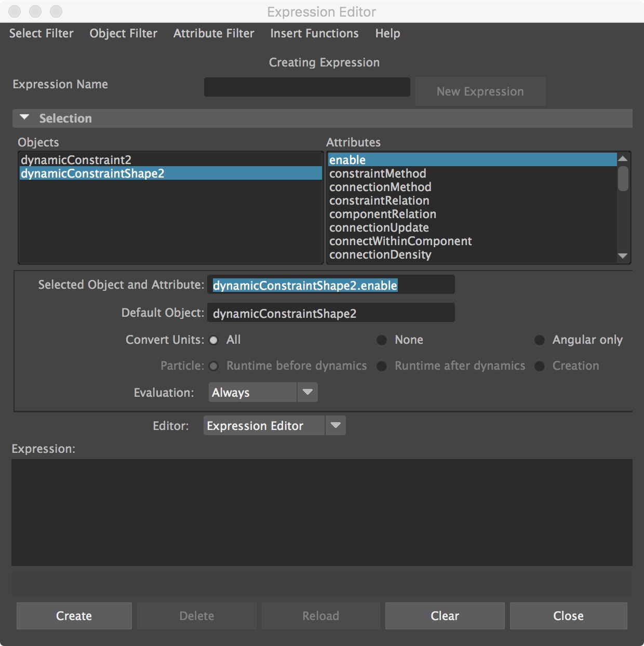Image resolution: width=644 pixels, height=646 pixels.
Task: Choose Angular only convert units
Action: [x=540, y=340]
